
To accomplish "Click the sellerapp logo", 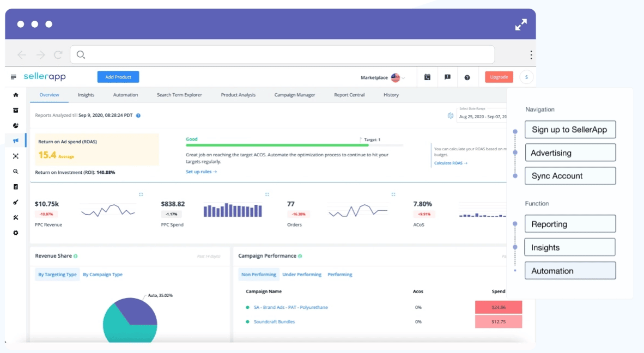I will (x=45, y=77).
